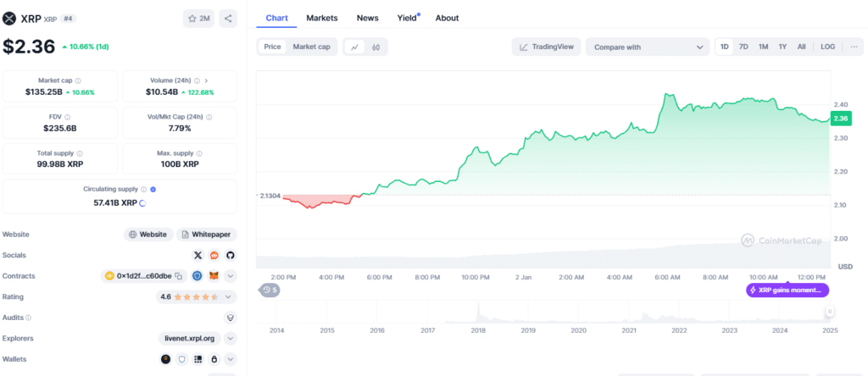Open XRP's Reddit social link
Screen dimensions: 868x376
tap(214, 256)
